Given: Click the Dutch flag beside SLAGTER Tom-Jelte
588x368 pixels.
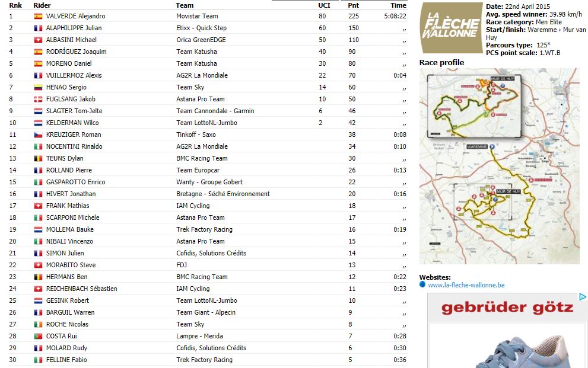Looking at the screenshot, I should coord(38,111).
